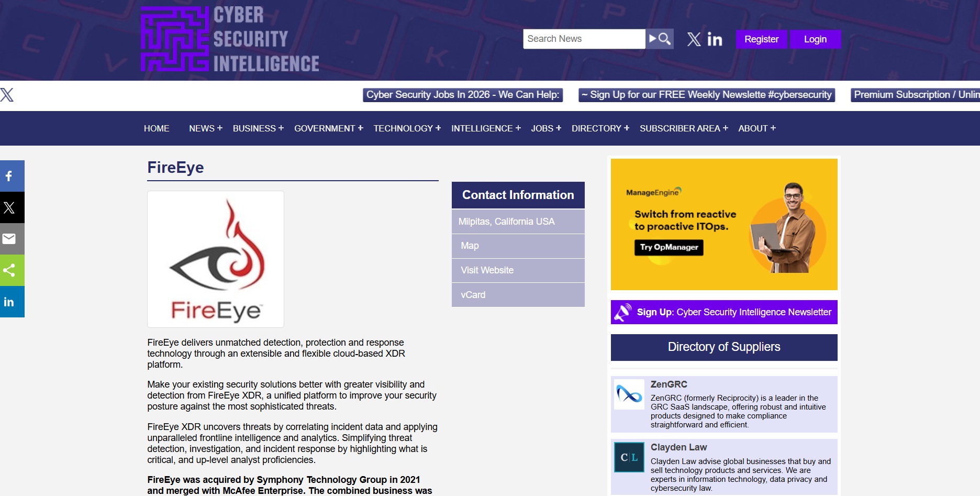
Task: Click Visit Website in Contact Information
Action: (x=518, y=270)
